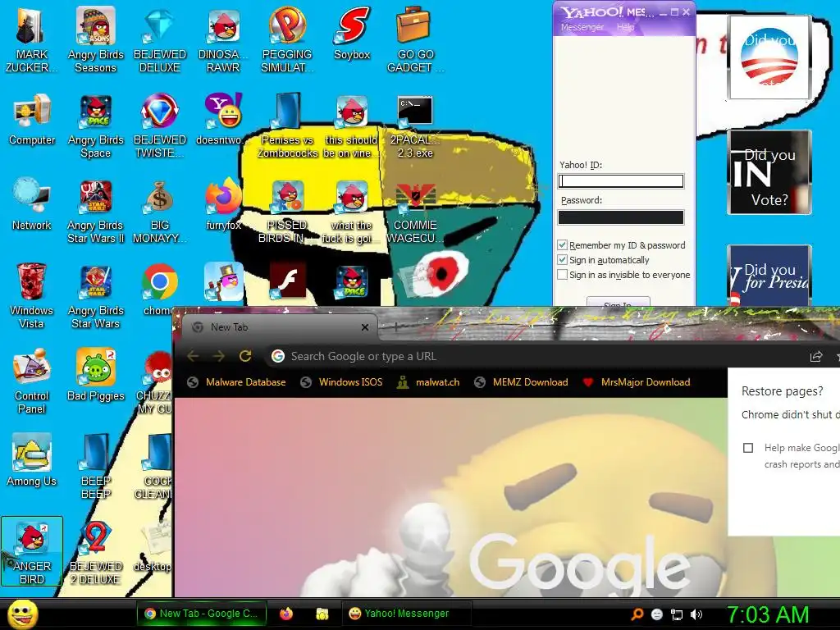Open MEMZ Download bookmark
The height and width of the screenshot is (630, 840).
[x=521, y=382]
